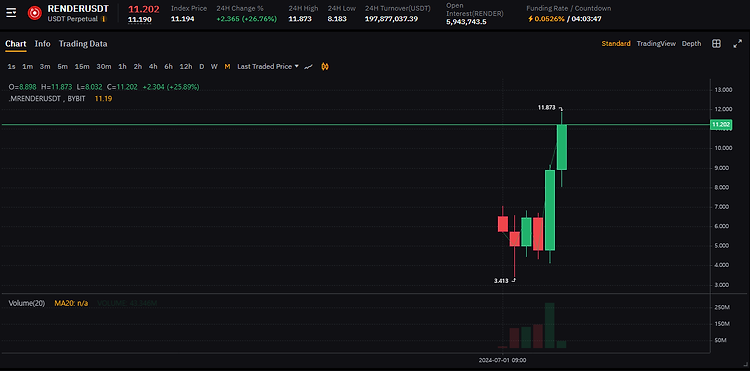Select the 4h timeframe
The width and height of the screenshot is (750, 371).
click(153, 66)
